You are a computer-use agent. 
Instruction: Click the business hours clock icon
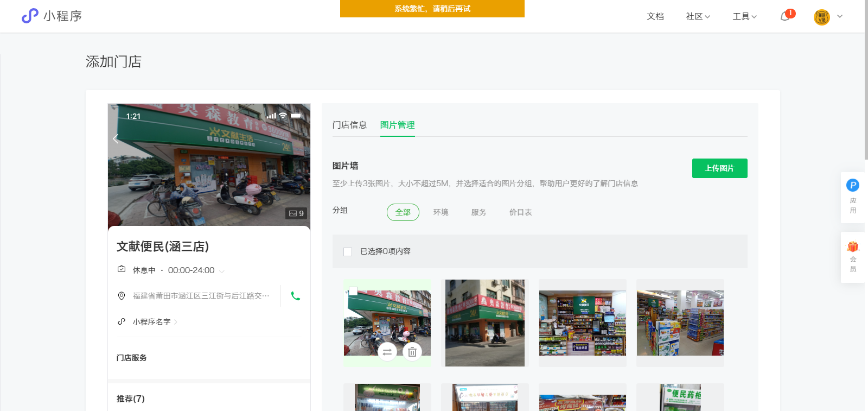pos(122,269)
